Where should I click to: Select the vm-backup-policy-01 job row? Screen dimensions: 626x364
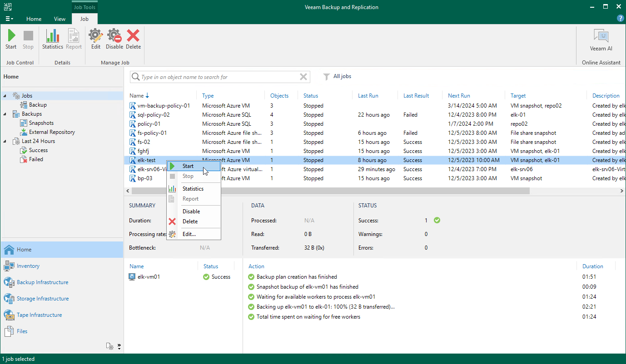click(x=375, y=106)
